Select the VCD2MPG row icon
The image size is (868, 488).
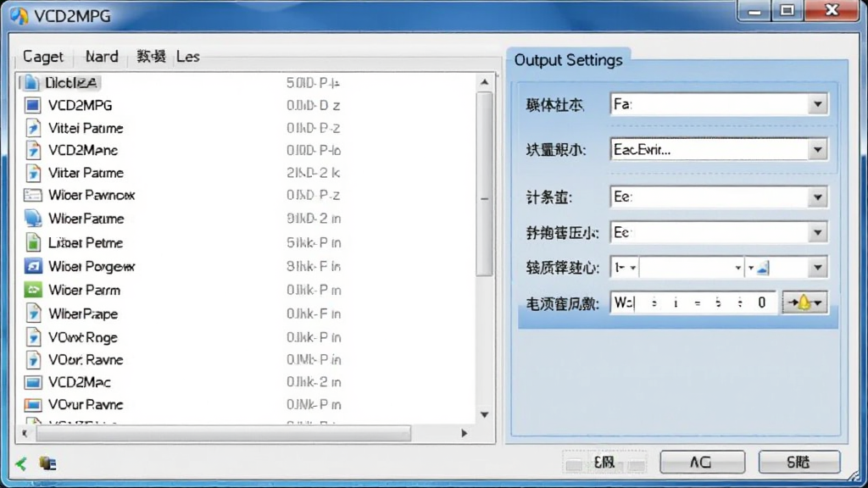pos(33,105)
